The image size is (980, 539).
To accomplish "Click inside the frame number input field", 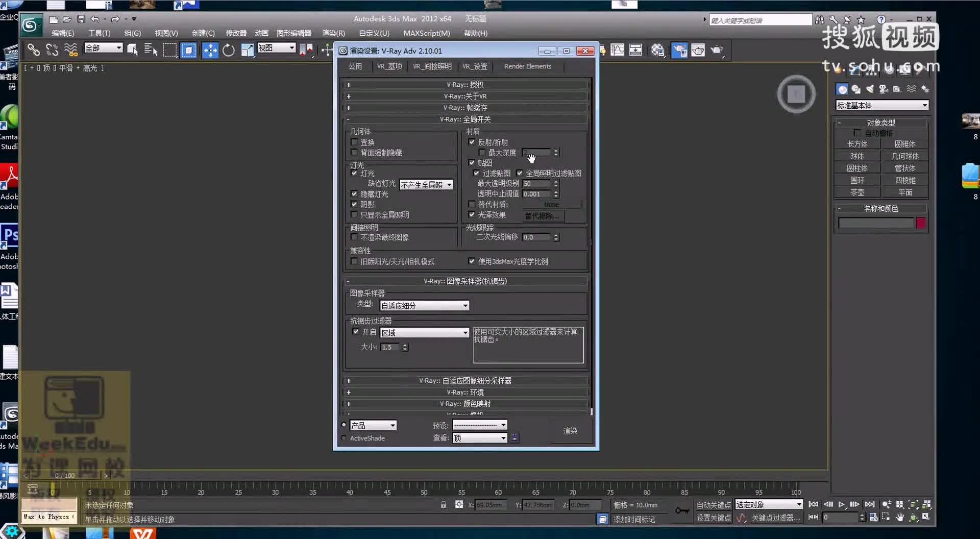I will pos(840,517).
